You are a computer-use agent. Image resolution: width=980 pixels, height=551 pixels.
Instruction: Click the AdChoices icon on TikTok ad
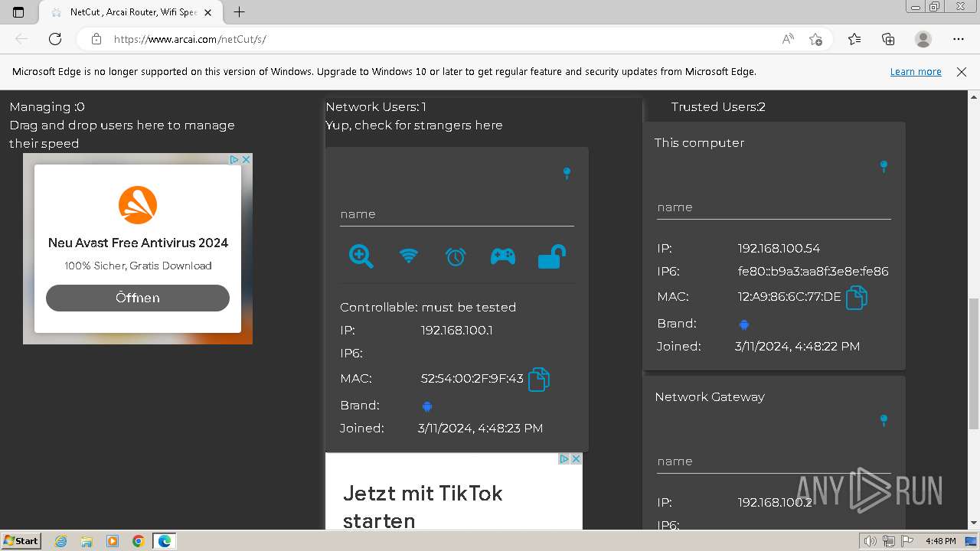(x=564, y=459)
